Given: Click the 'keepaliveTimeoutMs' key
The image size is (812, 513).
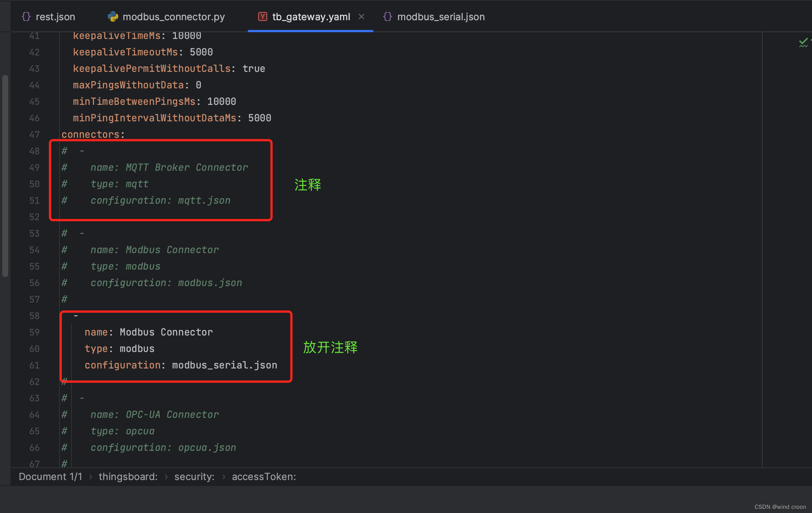Looking at the screenshot, I should point(125,52).
